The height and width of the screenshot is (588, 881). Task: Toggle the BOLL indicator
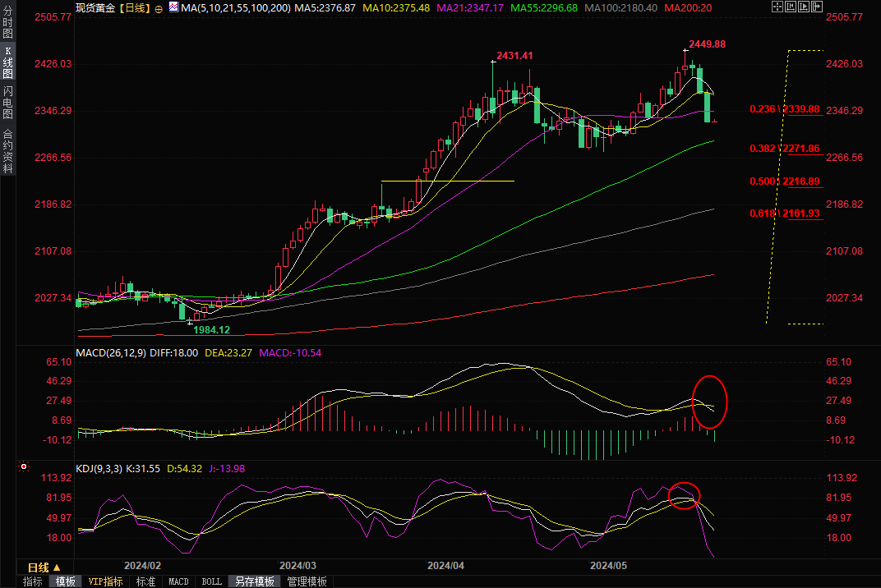pyautogui.click(x=211, y=581)
